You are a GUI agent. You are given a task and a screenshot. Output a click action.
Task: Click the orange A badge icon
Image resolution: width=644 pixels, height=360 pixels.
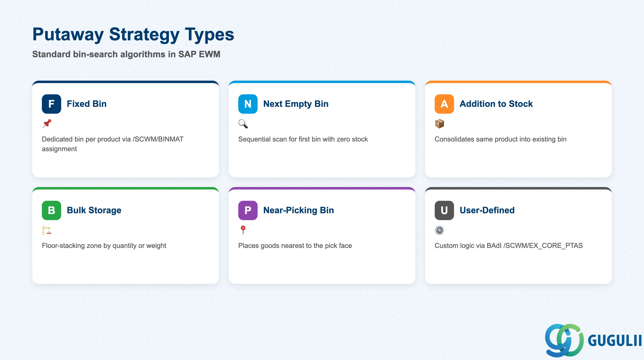(444, 104)
